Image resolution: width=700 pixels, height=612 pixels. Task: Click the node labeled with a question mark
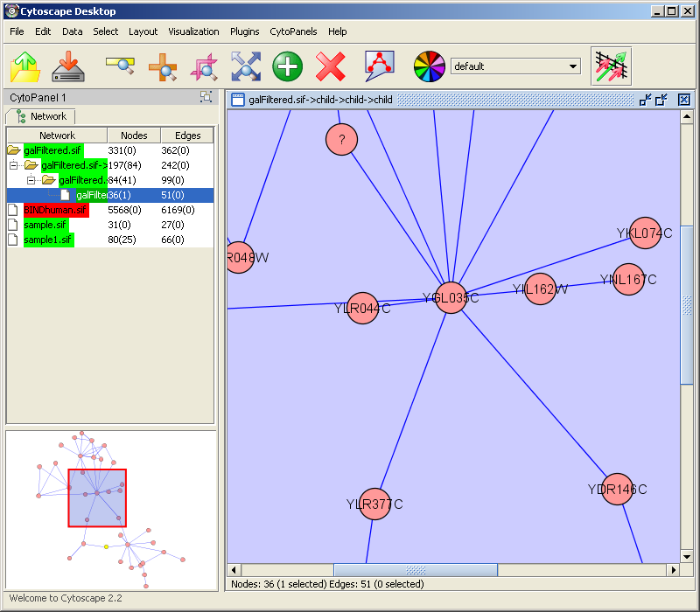pyautogui.click(x=341, y=140)
